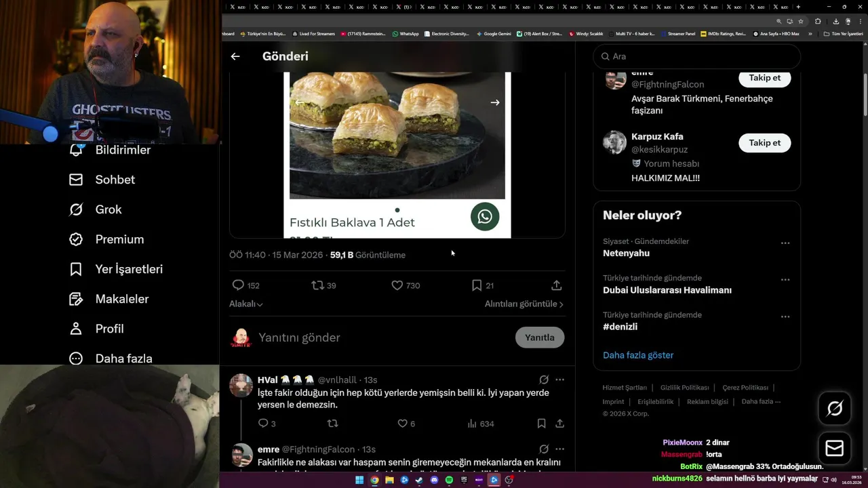Open WhatsApp bookmark in bookmarks bar
Screen dimensions: 868x488
point(406,33)
